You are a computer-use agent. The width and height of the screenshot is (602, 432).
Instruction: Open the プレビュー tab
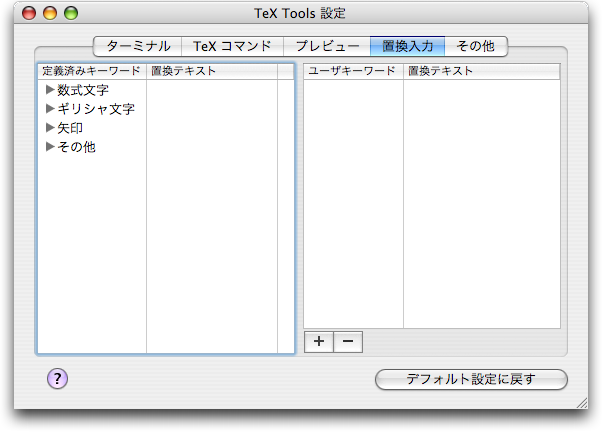click(327, 46)
